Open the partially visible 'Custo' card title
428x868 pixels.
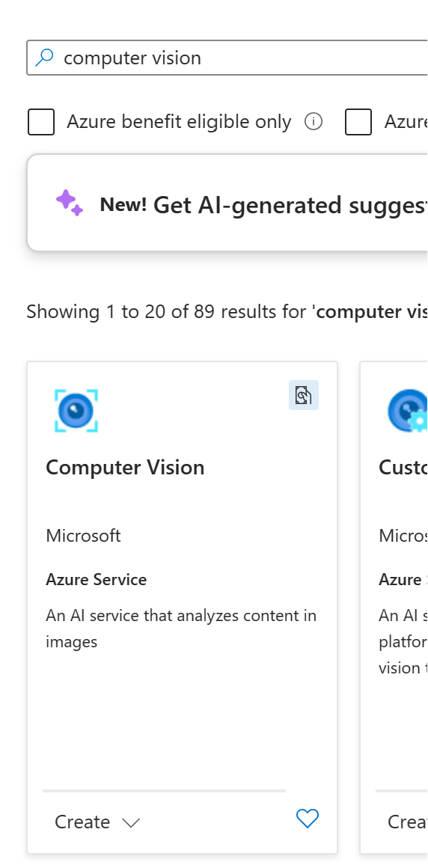click(403, 467)
